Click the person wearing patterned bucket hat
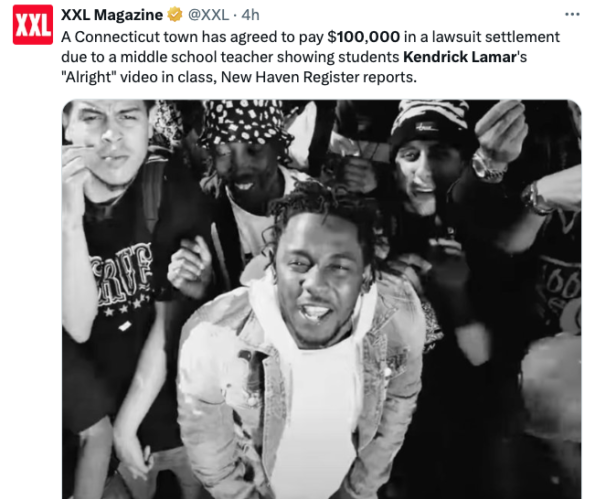This screenshot has height=499, width=595. coord(245,152)
